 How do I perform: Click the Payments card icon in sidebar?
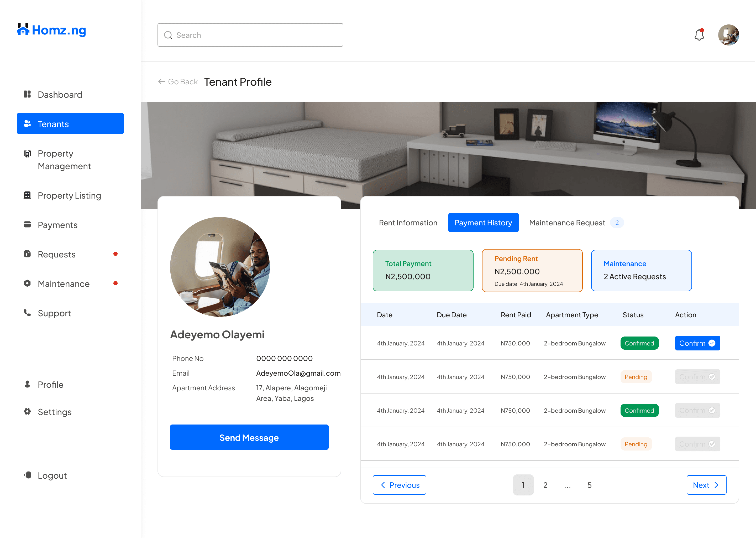coord(27,225)
